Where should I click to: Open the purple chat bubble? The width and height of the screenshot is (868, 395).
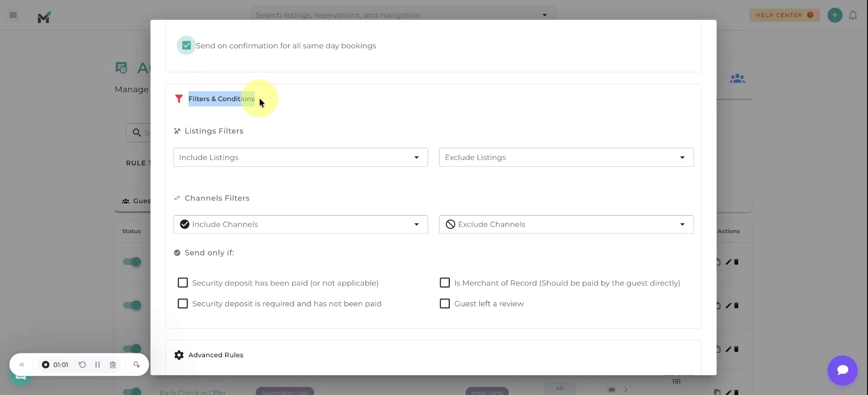click(x=842, y=370)
